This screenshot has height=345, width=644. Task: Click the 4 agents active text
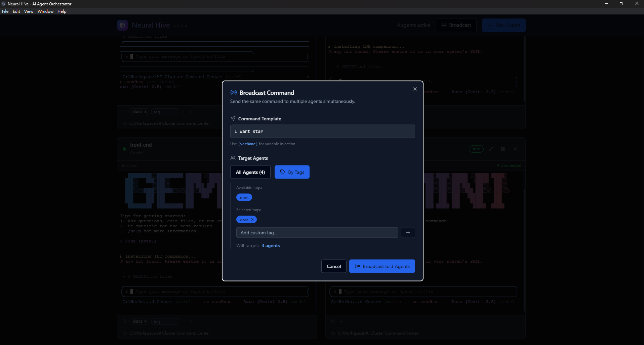pyautogui.click(x=413, y=25)
